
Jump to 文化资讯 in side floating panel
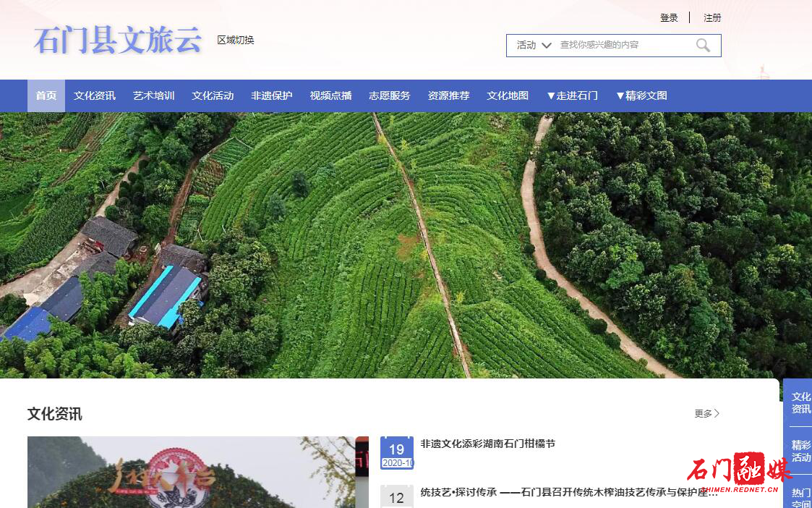800,403
